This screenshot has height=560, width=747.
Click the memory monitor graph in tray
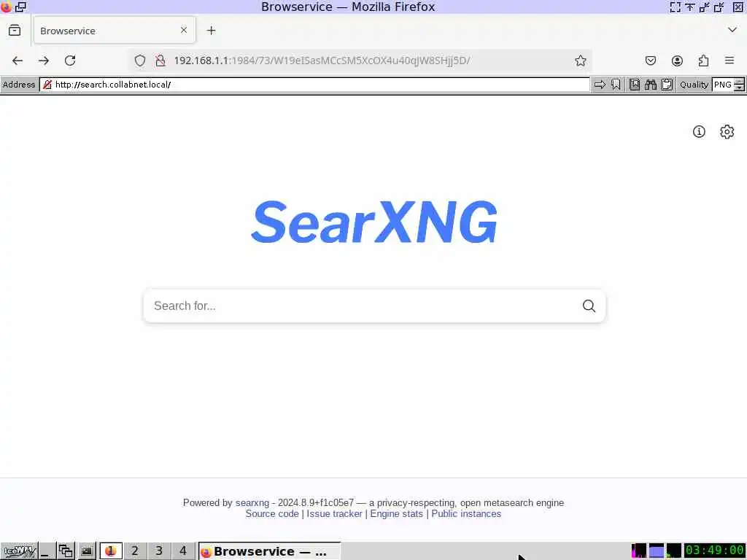click(x=656, y=551)
